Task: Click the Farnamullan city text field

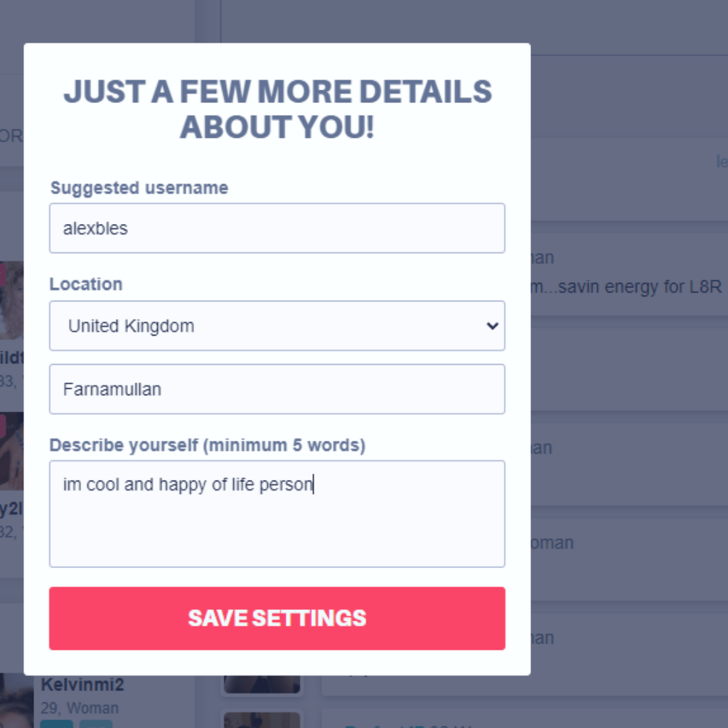Action: 277,389
